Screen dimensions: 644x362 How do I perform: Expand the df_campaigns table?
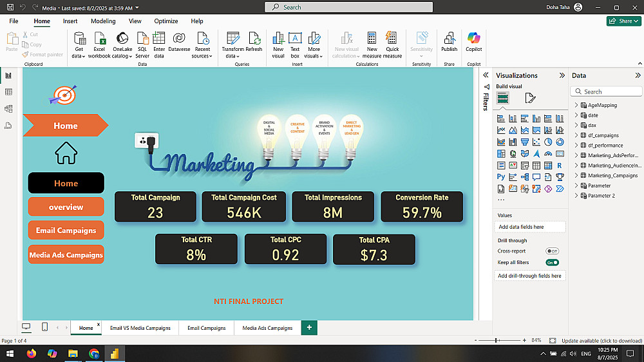[576, 135]
